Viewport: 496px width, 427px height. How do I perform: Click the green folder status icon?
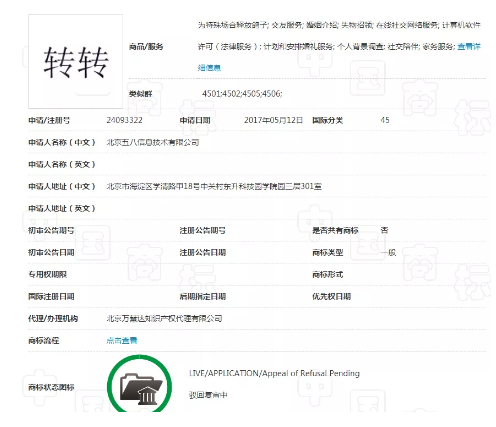(x=139, y=384)
